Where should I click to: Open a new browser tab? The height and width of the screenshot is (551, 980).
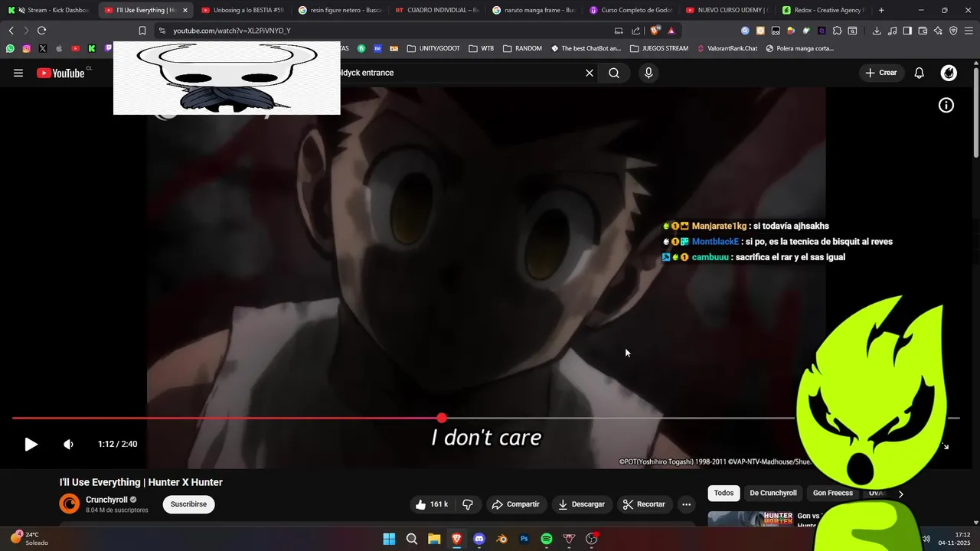coord(881,10)
